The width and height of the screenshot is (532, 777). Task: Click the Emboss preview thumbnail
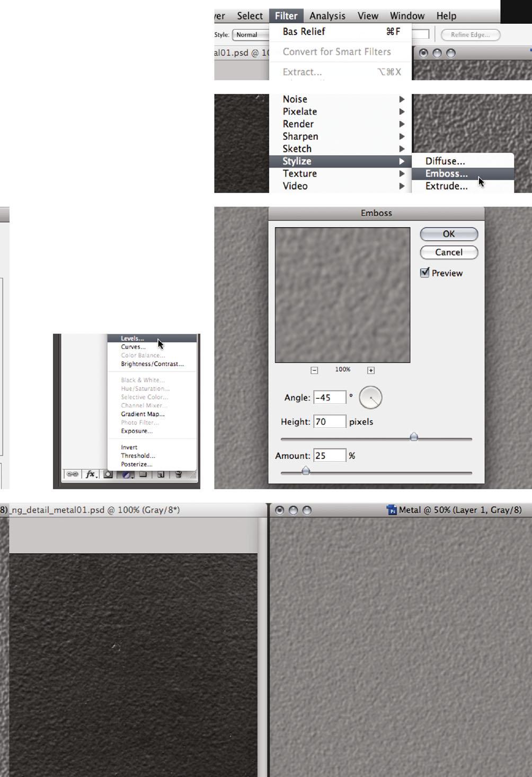point(342,295)
